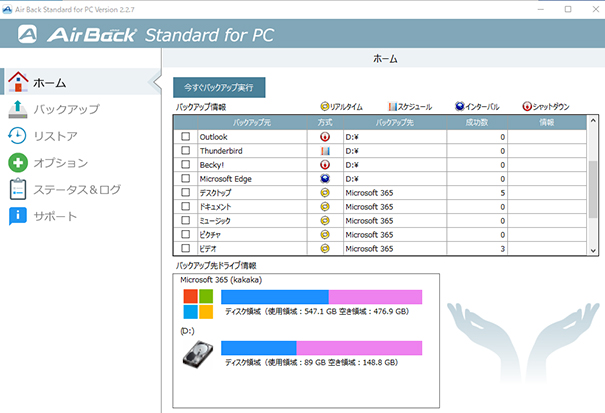The image size is (605, 413).
Task: Check the デスクトップ backup checkbox
Action: coord(186,192)
